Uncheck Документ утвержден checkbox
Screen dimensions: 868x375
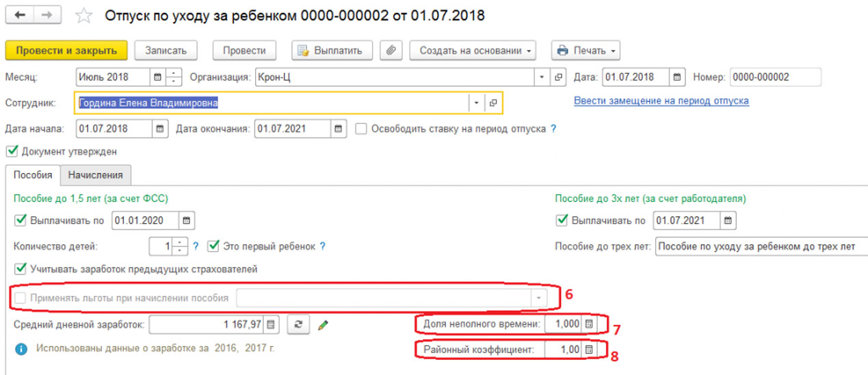tap(11, 151)
